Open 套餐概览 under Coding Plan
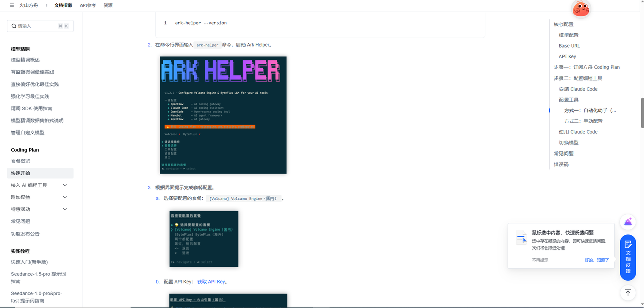The width and height of the screenshot is (644, 308). (20, 161)
